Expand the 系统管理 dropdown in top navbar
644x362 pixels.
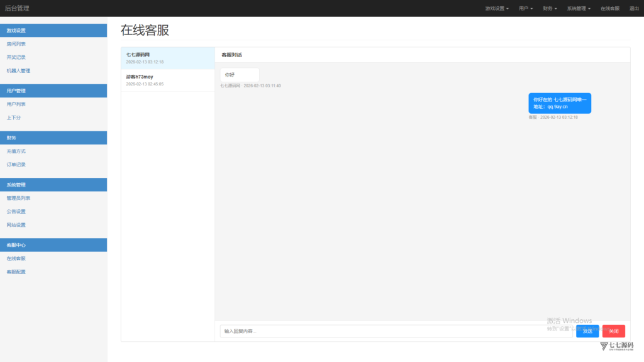[x=579, y=9]
